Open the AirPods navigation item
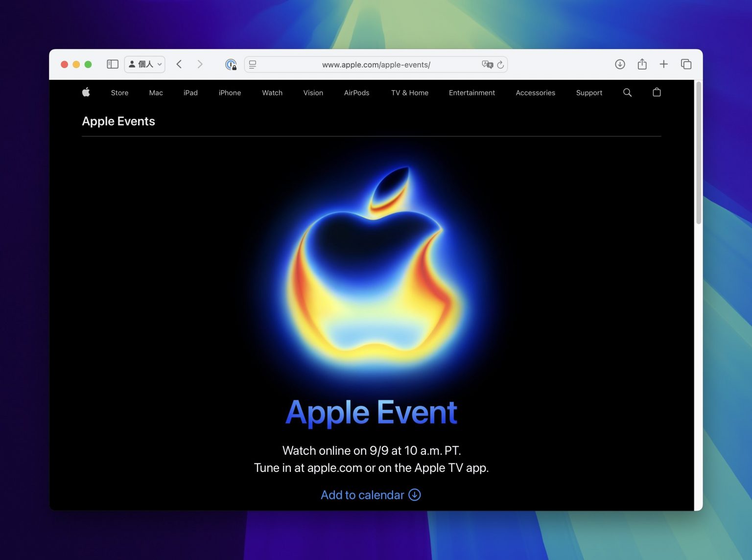Screen dimensions: 752x560 coord(356,93)
